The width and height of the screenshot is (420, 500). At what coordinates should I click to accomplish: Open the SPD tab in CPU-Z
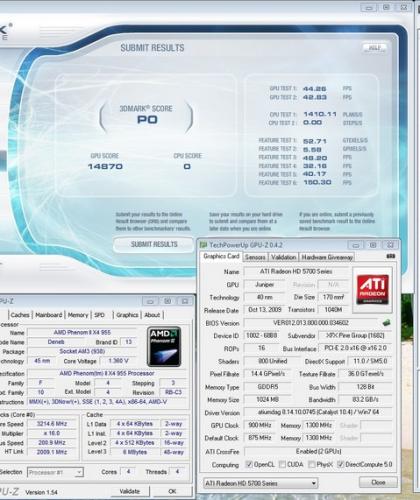(x=99, y=315)
